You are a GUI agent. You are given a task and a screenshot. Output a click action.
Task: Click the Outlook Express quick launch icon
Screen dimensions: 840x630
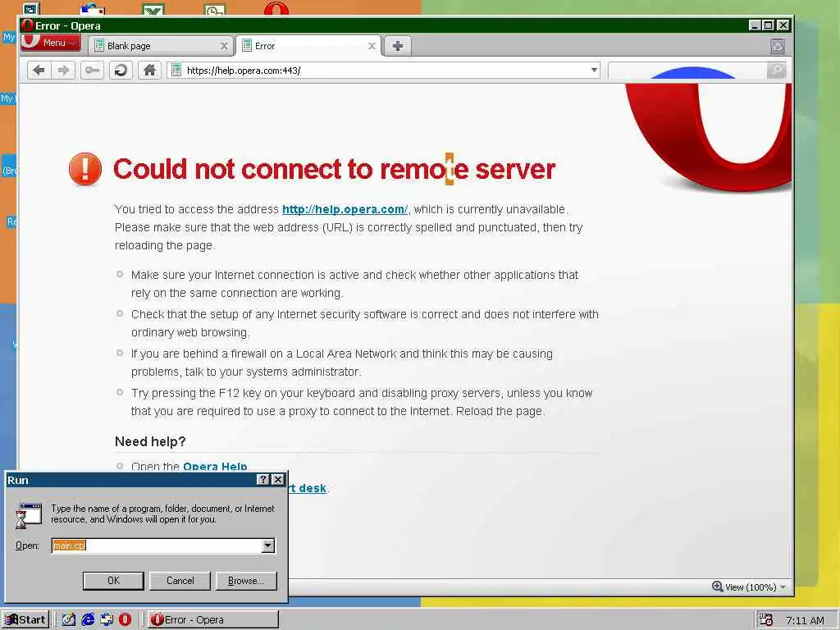point(106,620)
